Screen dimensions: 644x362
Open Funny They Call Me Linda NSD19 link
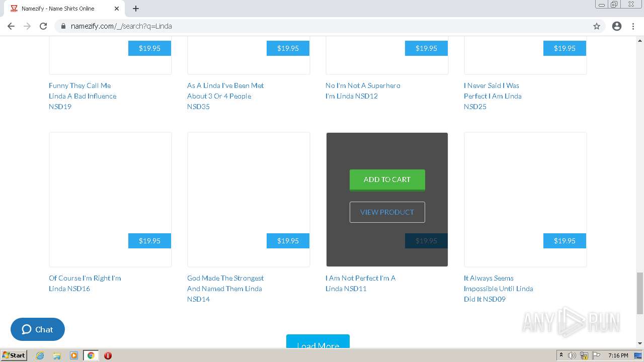pos(83,96)
